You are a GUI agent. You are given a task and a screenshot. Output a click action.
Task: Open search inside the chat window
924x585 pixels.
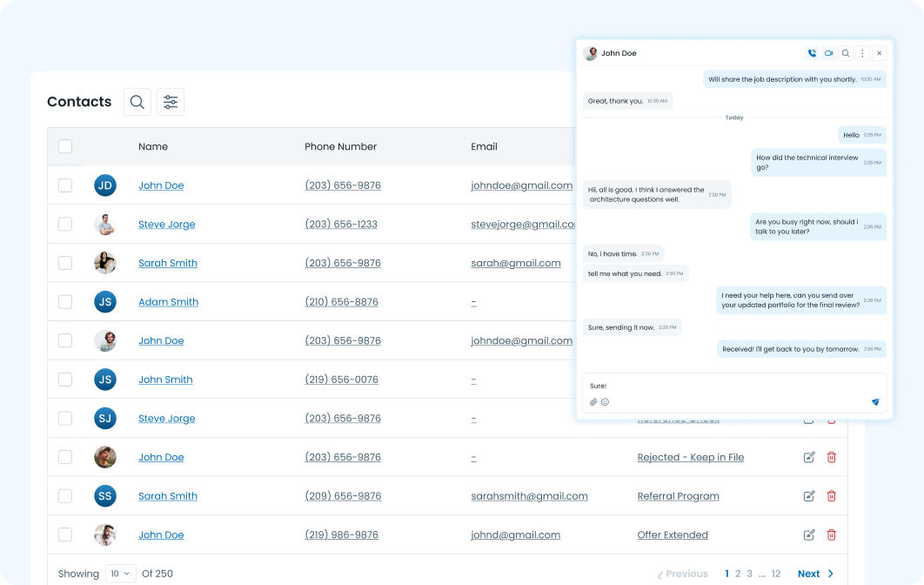846,53
